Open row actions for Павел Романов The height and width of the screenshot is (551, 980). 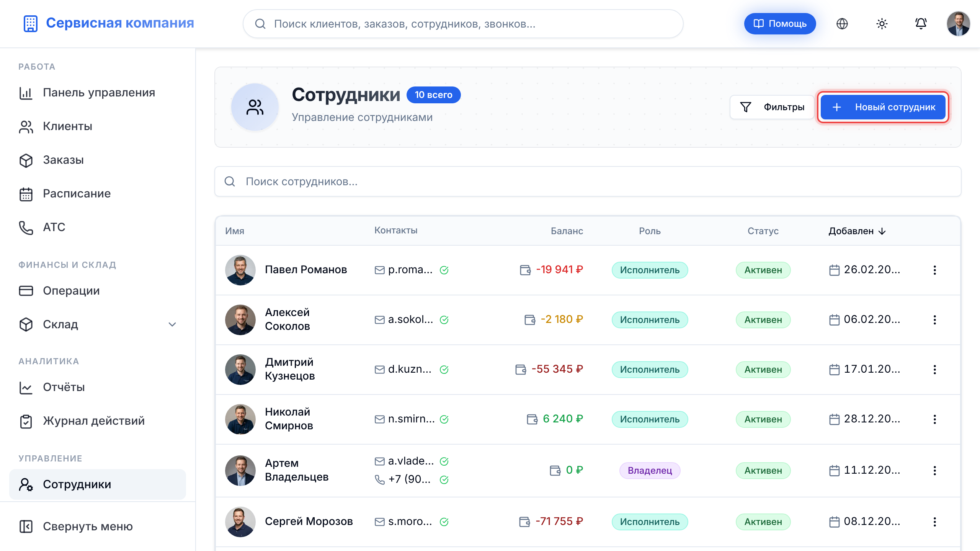click(x=935, y=270)
